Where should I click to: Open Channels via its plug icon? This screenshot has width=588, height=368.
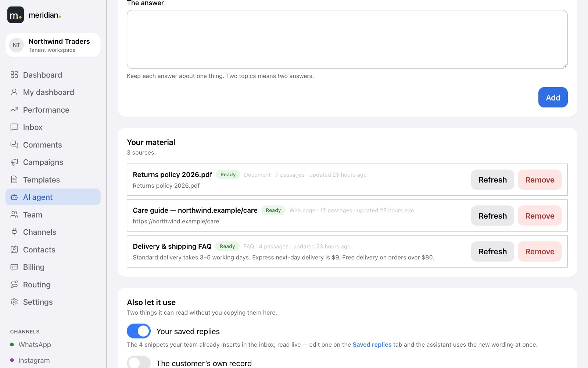pos(14,232)
